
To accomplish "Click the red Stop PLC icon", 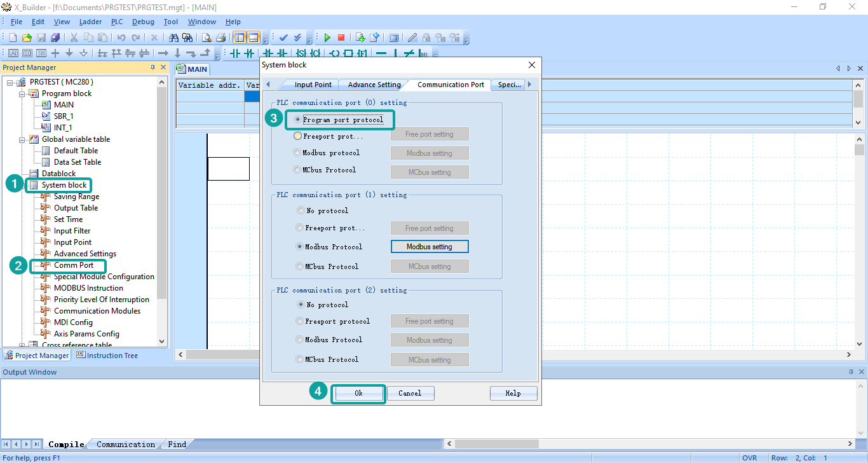I will 341,38.
